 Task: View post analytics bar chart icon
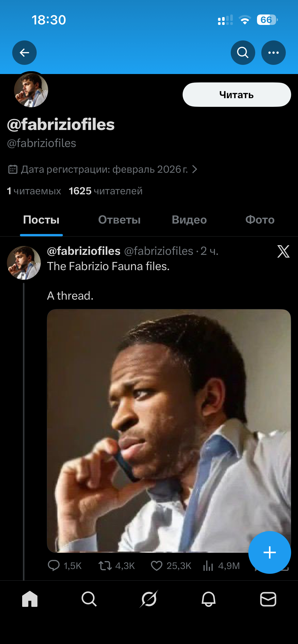(x=208, y=566)
